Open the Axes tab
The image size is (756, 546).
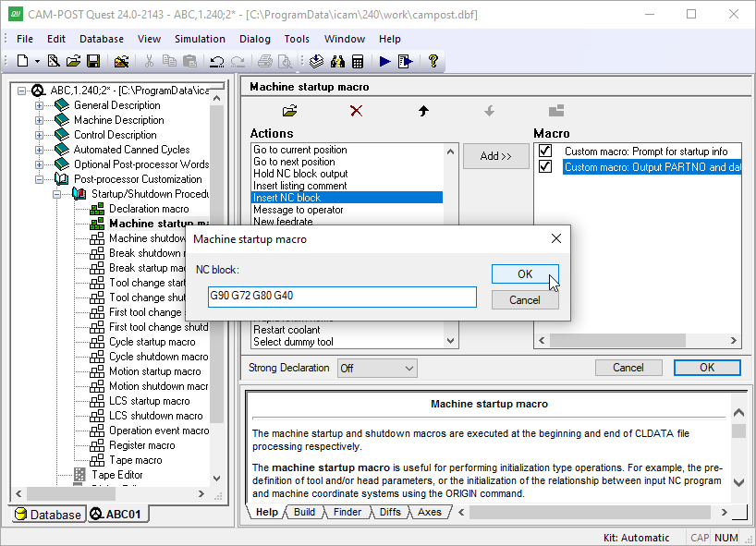click(x=429, y=512)
